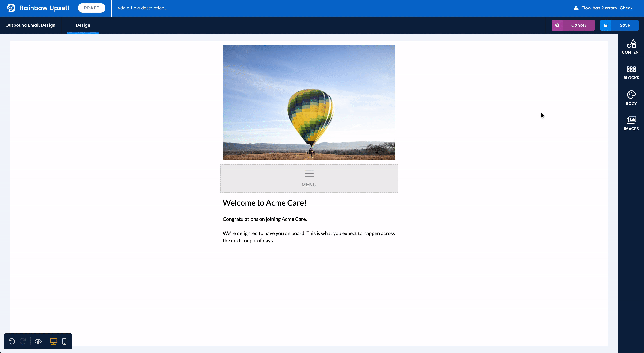Save the email design
This screenshot has height=353, width=644.
619,25
